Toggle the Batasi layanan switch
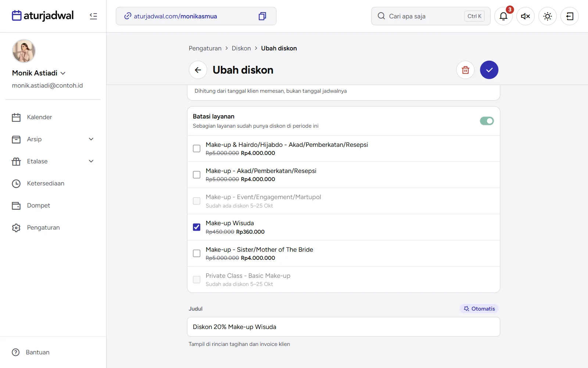 (x=487, y=121)
